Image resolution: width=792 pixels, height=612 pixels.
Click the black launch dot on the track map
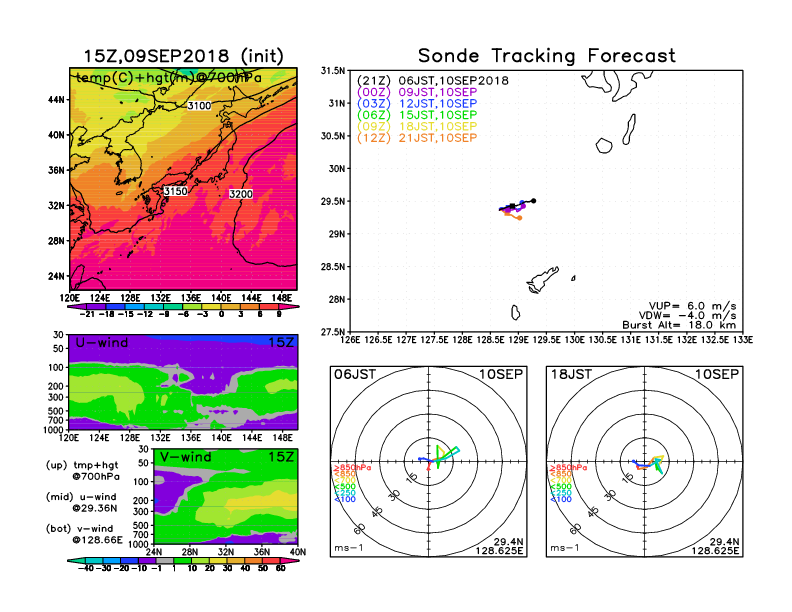pos(533,201)
